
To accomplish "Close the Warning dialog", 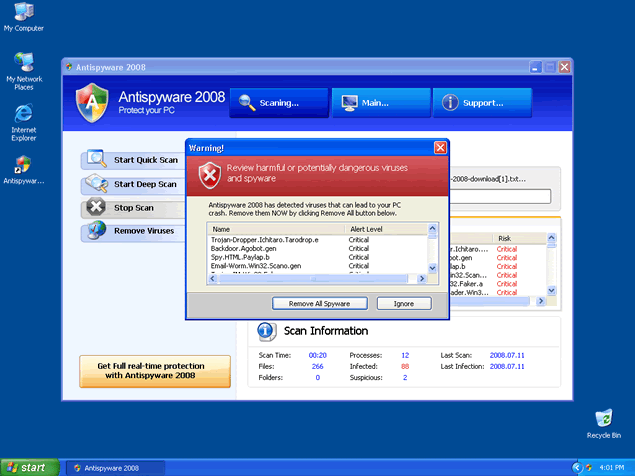I will click(440, 148).
